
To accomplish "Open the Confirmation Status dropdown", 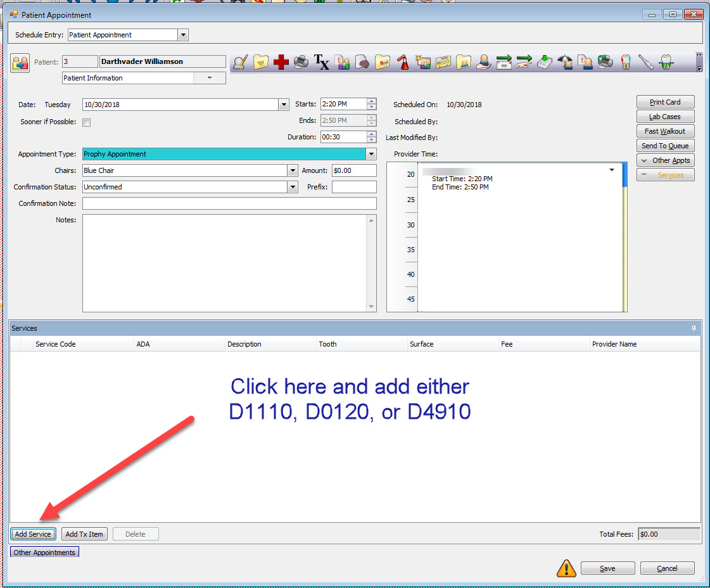I will pos(292,186).
